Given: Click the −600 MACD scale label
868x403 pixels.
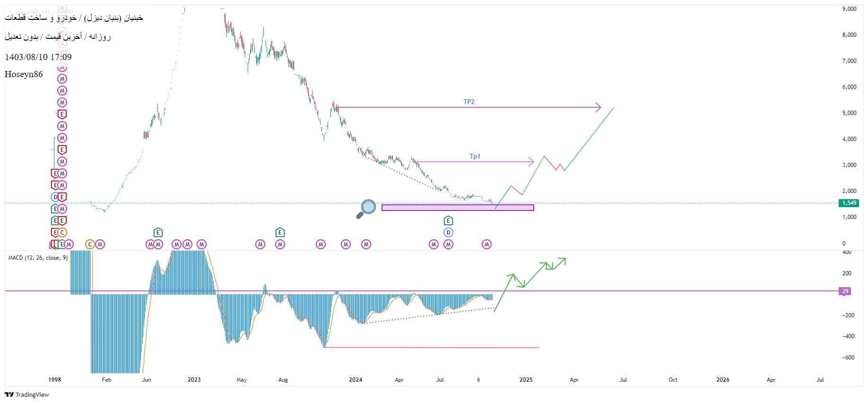Looking at the screenshot, I should click(848, 358).
